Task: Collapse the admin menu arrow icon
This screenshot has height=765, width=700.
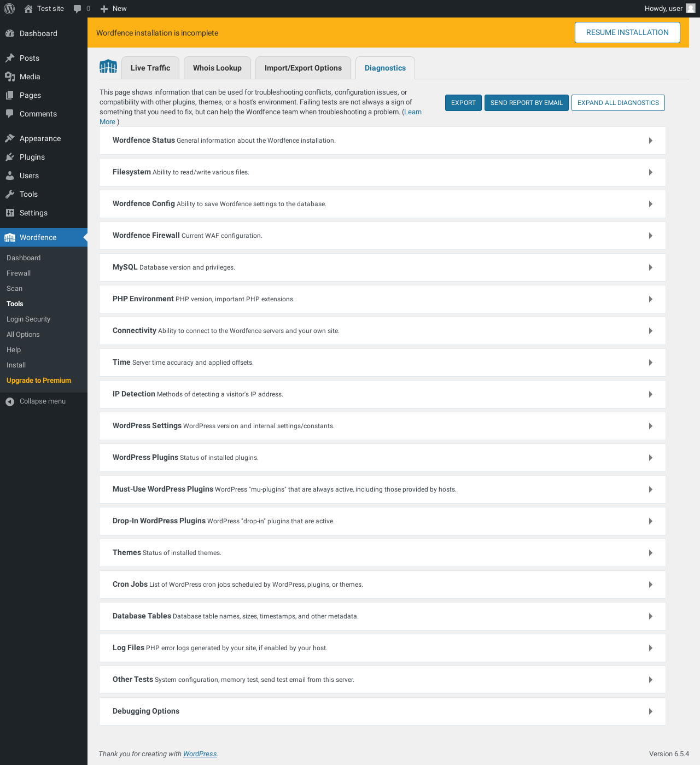Action: tap(10, 401)
